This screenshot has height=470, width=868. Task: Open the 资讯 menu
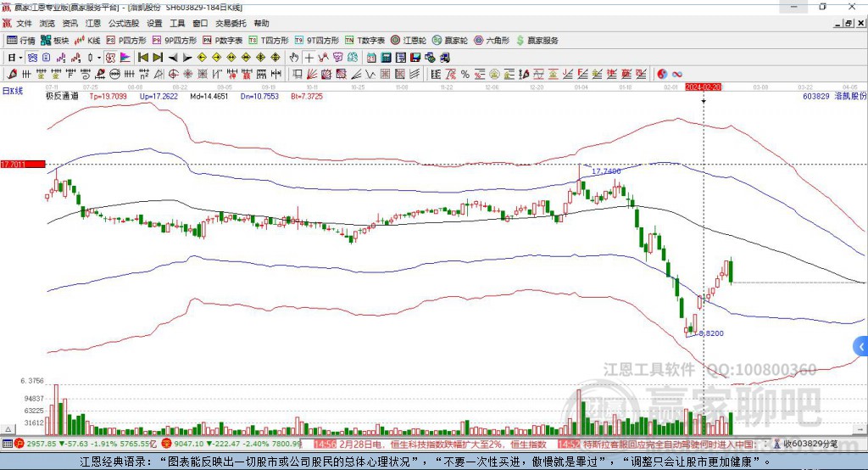(x=70, y=23)
